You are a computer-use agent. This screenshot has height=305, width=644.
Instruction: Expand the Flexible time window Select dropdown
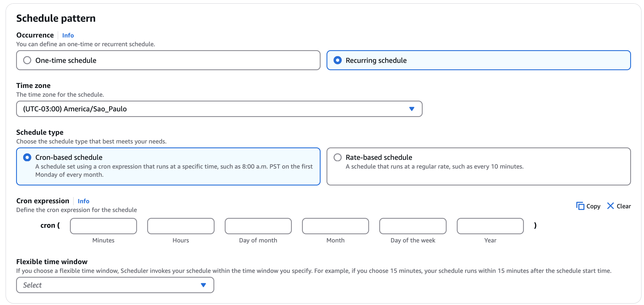115,285
